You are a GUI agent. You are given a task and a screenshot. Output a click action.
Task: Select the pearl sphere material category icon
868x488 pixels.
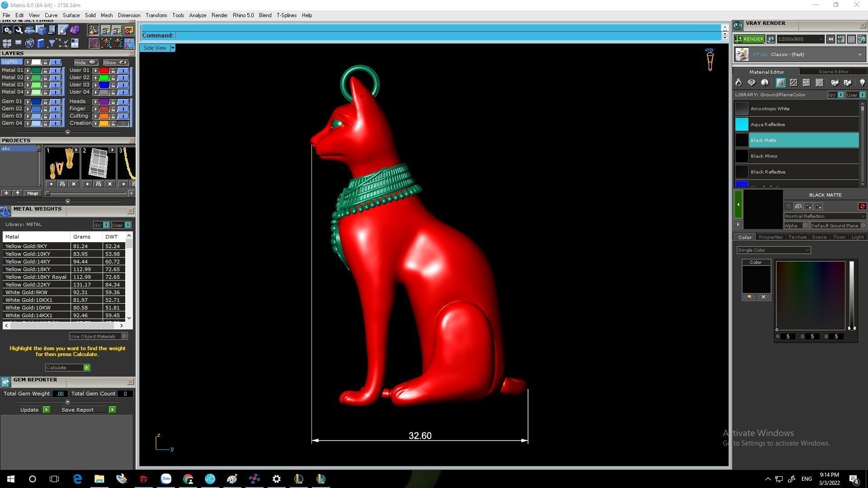[x=764, y=83]
